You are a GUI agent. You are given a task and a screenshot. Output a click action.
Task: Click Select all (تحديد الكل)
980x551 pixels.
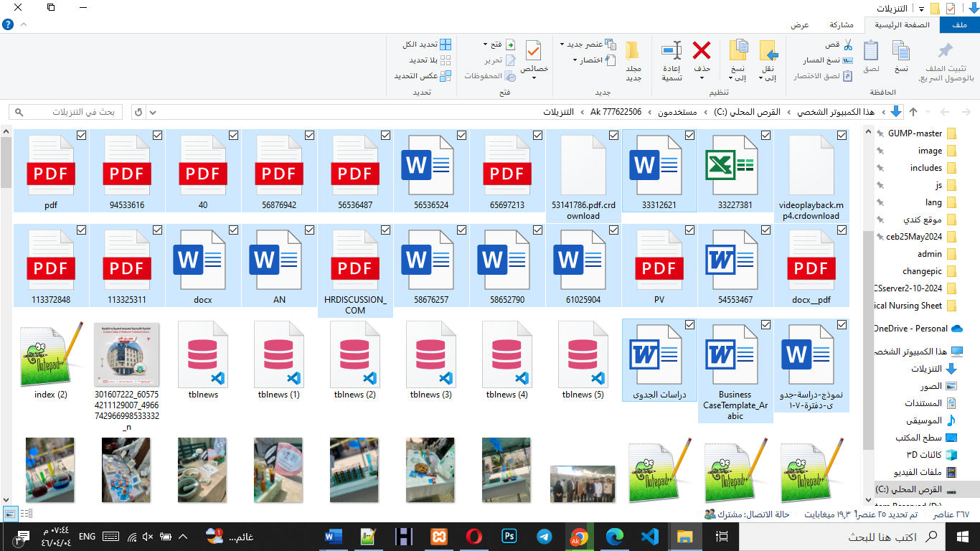coord(428,44)
